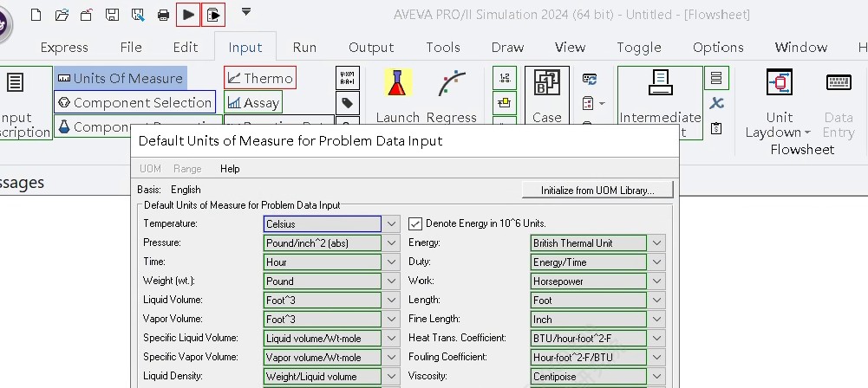The height and width of the screenshot is (388, 868).
Task: Open an existing file from the toolbar
Action: click(x=62, y=15)
